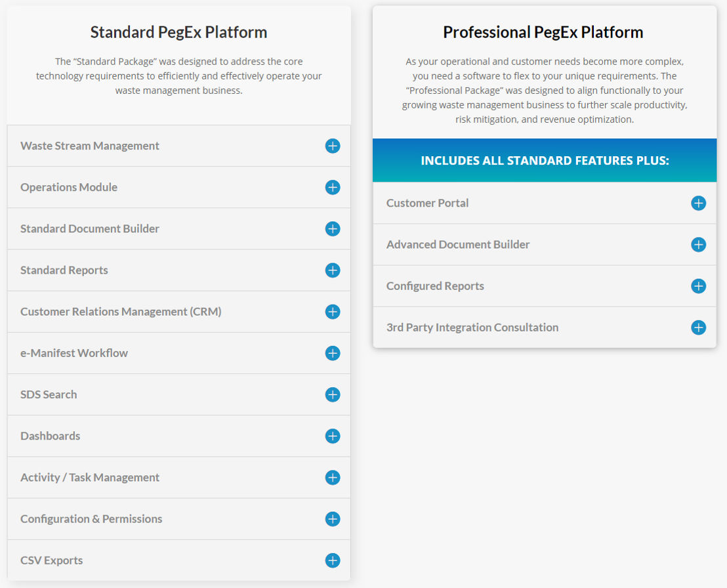
Task: Click the Professional PegEx Platform heading
Action: (x=543, y=32)
